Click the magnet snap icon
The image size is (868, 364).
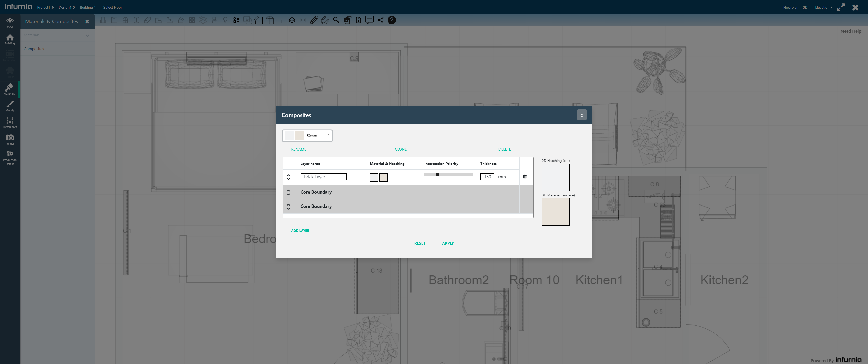pos(325,20)
